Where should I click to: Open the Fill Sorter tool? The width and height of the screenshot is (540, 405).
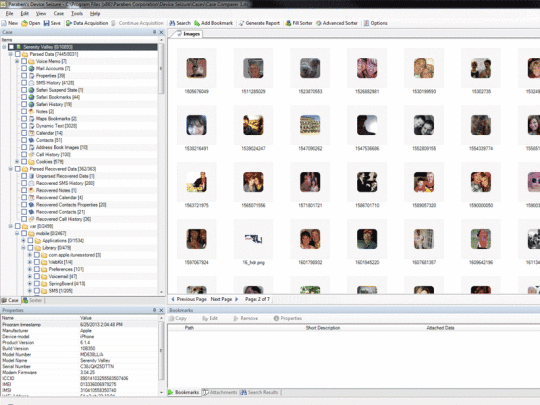point(299,23)
